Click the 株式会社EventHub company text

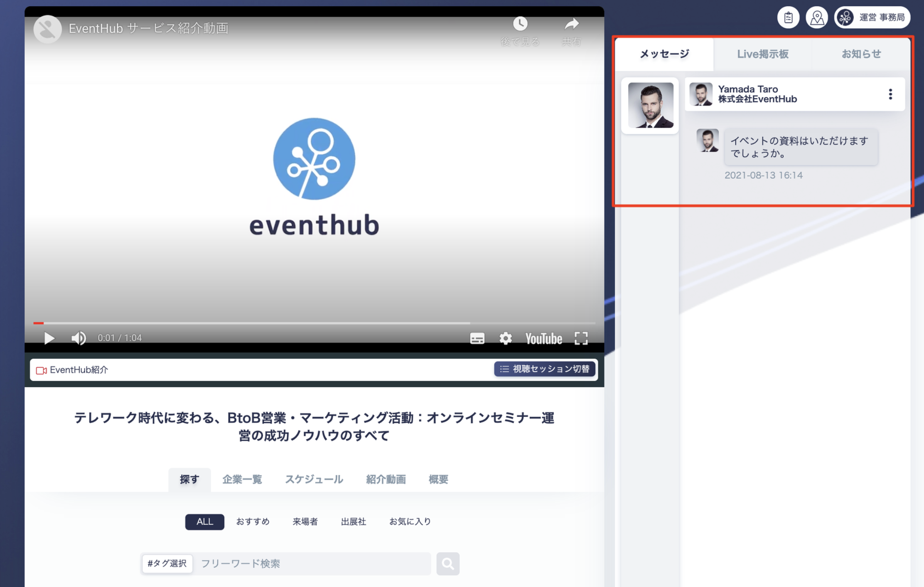coord(757,99)
